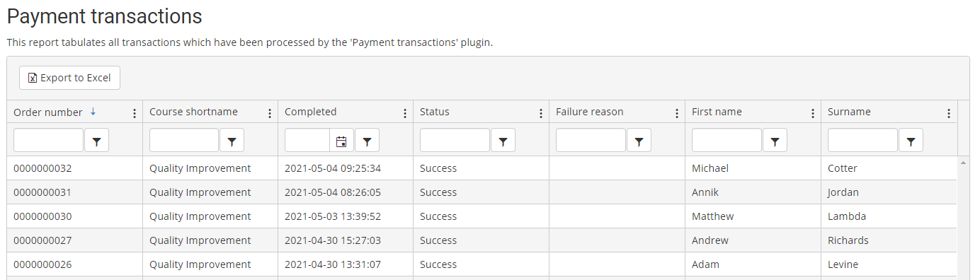Open the First name column menu
The height and width of the screenshot is (280, 980).
tap(813, 113)
